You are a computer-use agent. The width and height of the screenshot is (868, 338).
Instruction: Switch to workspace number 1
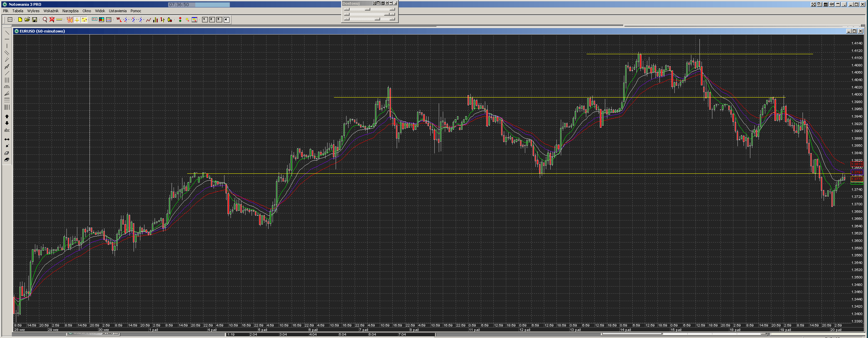205,20
